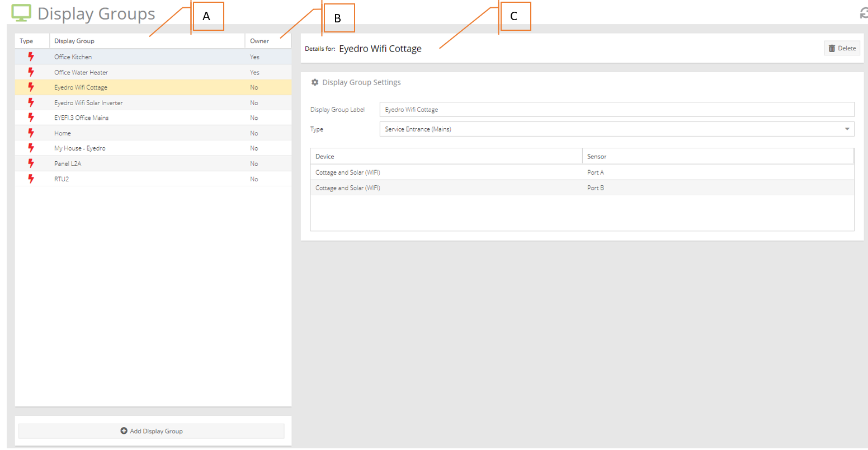Viewport: 868px width, 450px height.
Task: Select the My House - Eyedro group
Action: click(x=153, y=148)
